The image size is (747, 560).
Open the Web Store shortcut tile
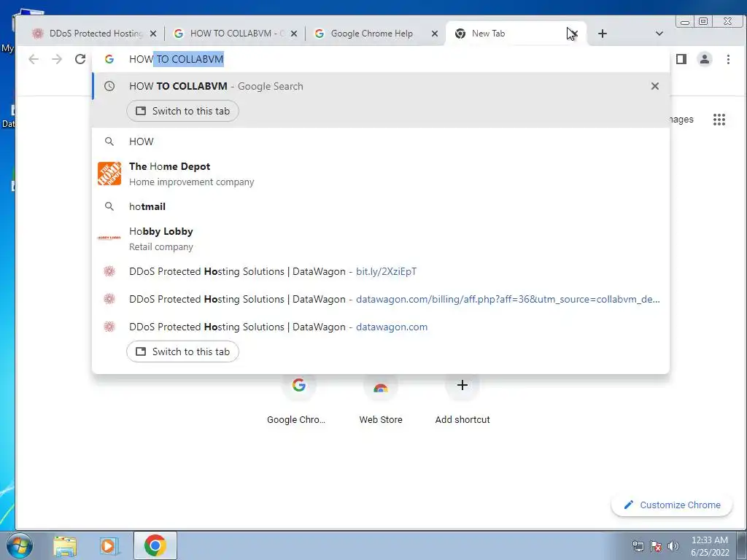[381, 385]
